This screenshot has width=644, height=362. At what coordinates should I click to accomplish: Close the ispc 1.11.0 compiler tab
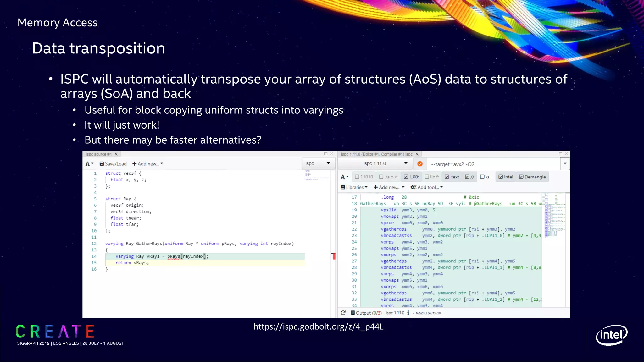(417, 154)
